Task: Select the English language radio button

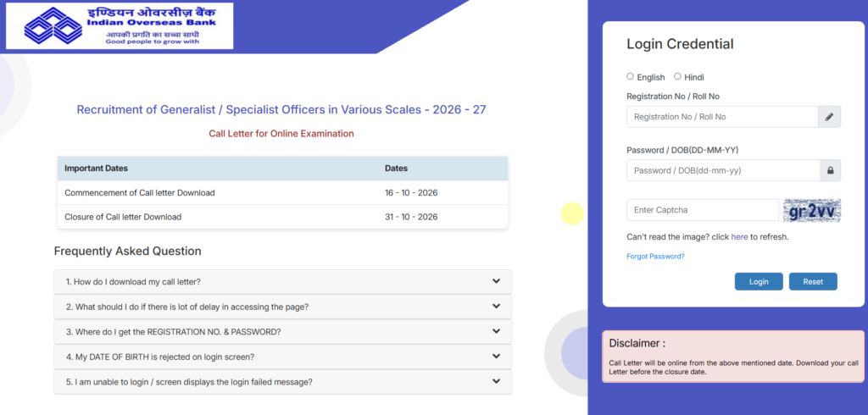Action: click(x=630, y=76)
